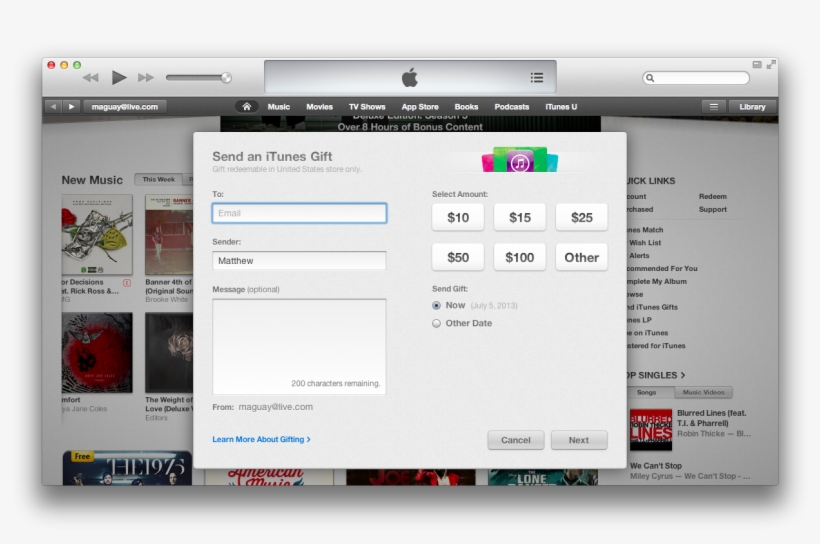The height and width of the screenshot is (544, 820).
Task: Switch to mini player icon
Action: point(757,64)
